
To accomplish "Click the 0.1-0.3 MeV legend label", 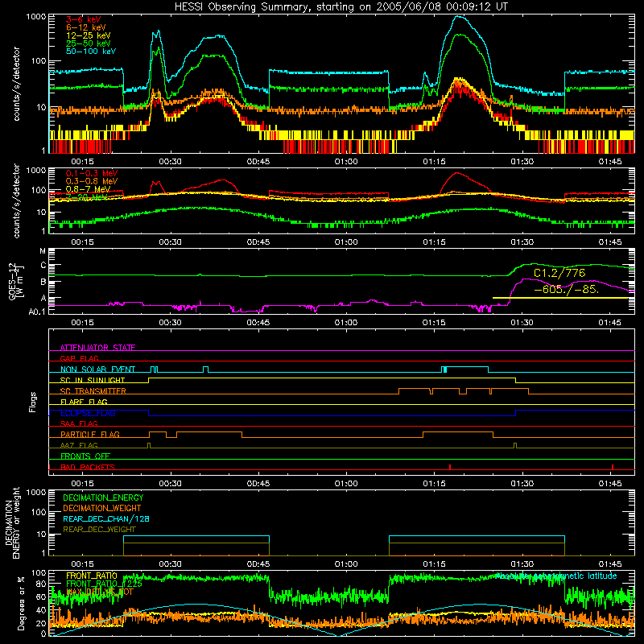I will (x=92, y=173).
